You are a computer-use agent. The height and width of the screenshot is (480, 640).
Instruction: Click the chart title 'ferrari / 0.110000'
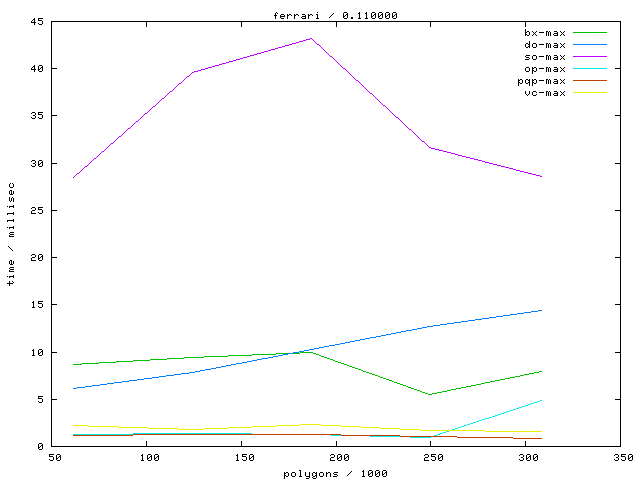point(328,15)
